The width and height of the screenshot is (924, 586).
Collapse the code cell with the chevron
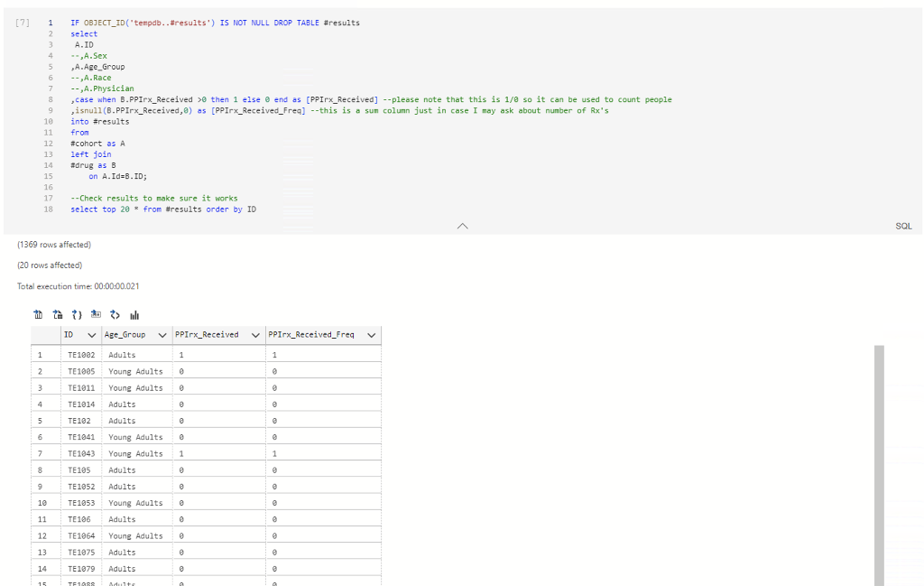point(463,226)
